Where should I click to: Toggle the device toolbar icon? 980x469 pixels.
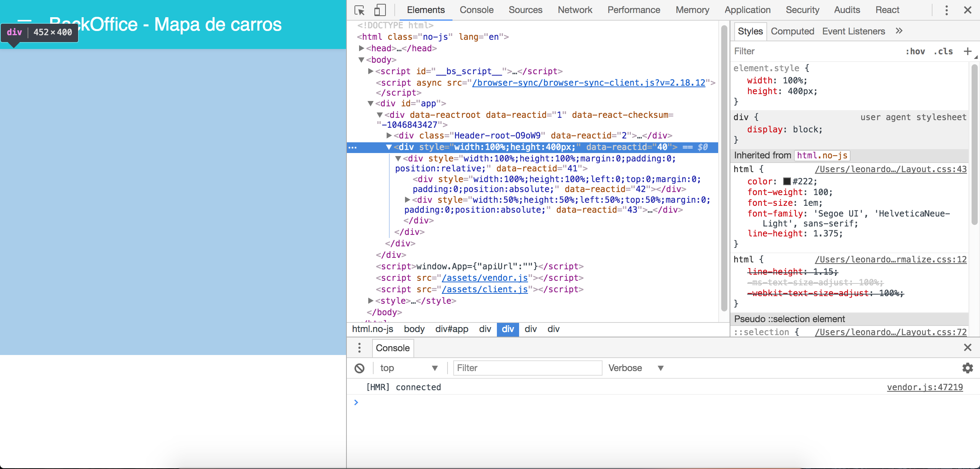tap(379, 10)
